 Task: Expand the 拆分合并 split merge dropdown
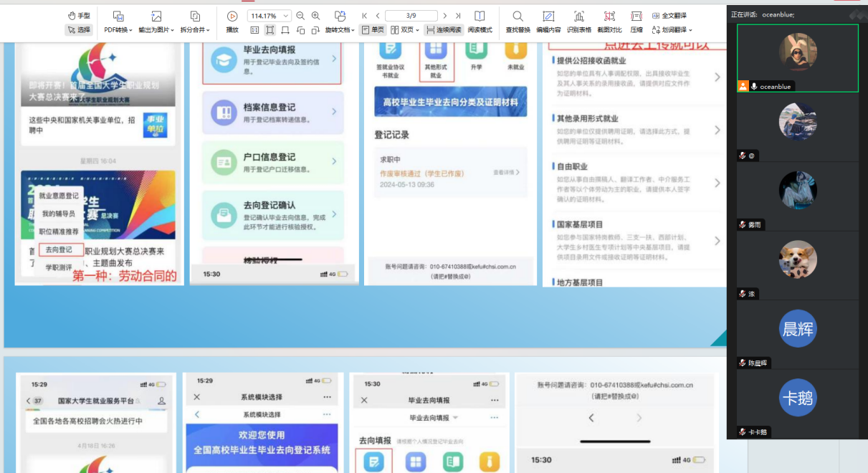pyautogui.click(x=194, y=30)
